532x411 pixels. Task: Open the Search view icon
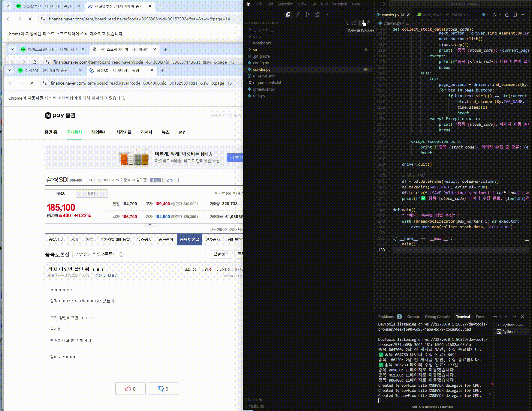coord(298,14)
